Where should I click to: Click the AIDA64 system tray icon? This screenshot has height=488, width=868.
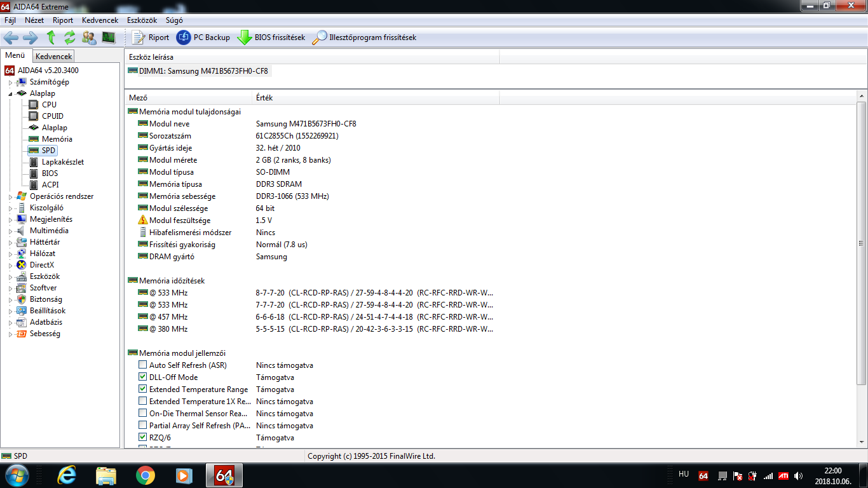click(x=703, y=475)
